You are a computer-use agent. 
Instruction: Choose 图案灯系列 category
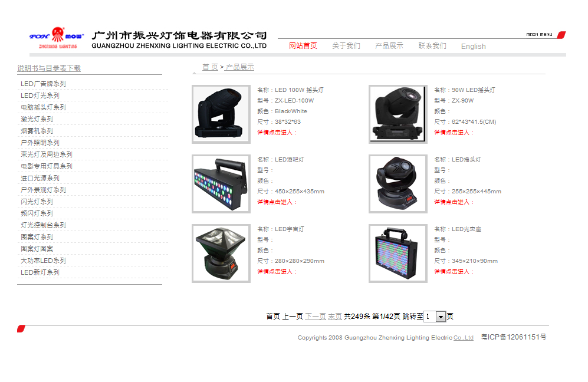pyautogui.click(x=37, y=237)
